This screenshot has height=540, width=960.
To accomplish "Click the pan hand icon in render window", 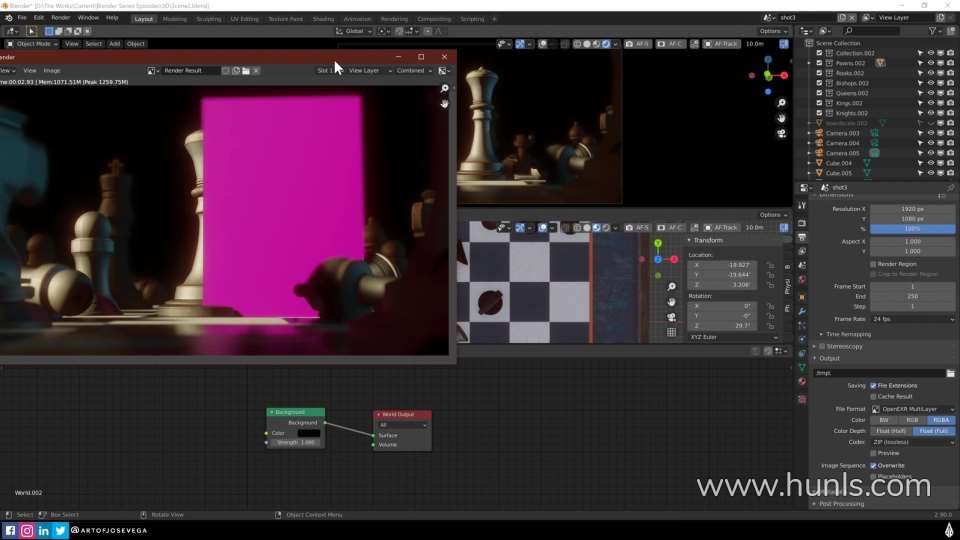I will (444, 103).
